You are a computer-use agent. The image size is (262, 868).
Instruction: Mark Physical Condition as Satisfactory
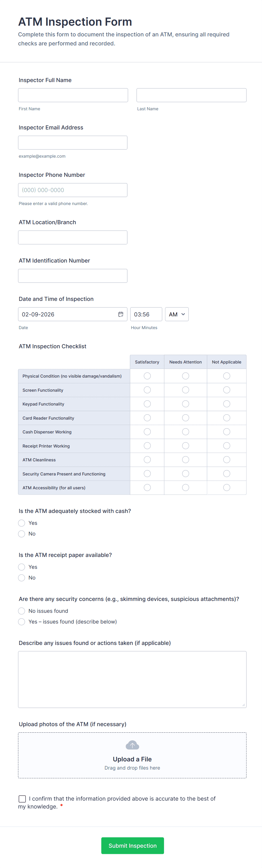click(x=147, y=376)
